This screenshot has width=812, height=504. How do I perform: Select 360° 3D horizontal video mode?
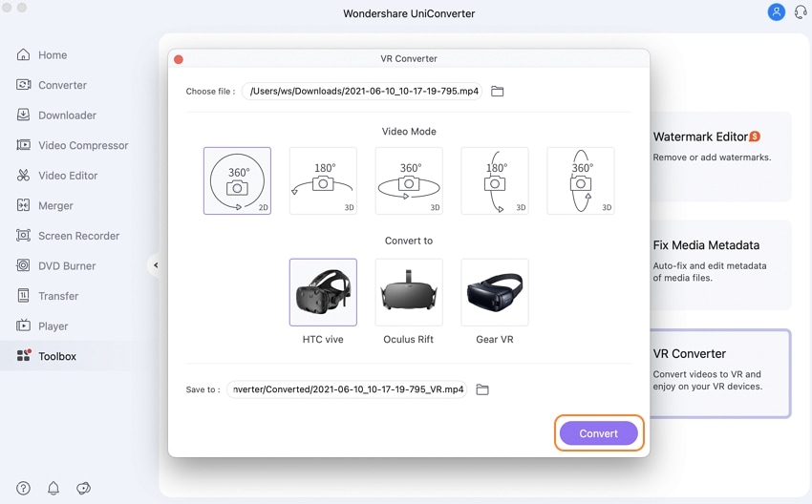pyautogui.click(x=409, y=180)
